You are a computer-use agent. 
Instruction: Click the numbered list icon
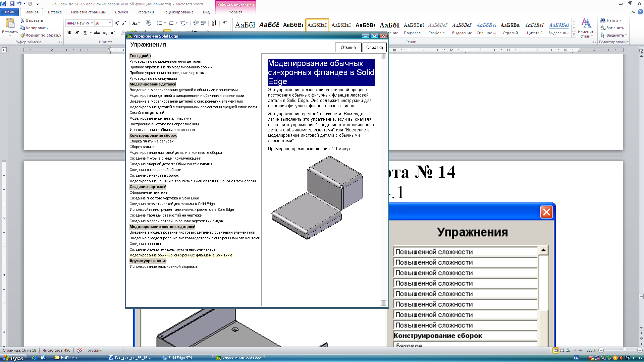point(171,23)
